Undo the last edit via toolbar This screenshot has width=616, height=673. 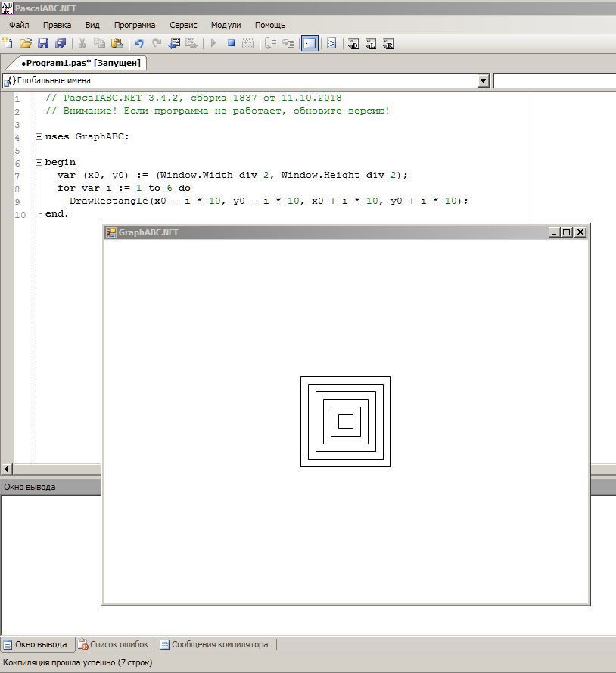[138, 44]
